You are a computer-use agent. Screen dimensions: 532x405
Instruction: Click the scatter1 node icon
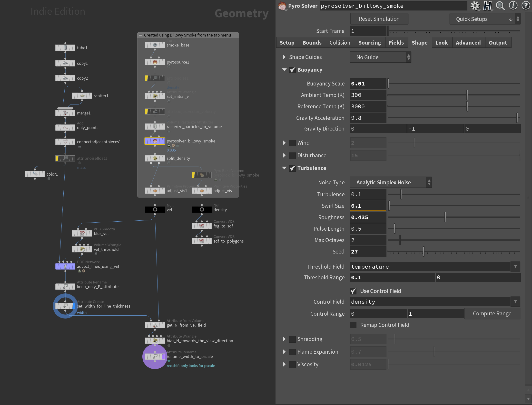click(x=82, y=96)
